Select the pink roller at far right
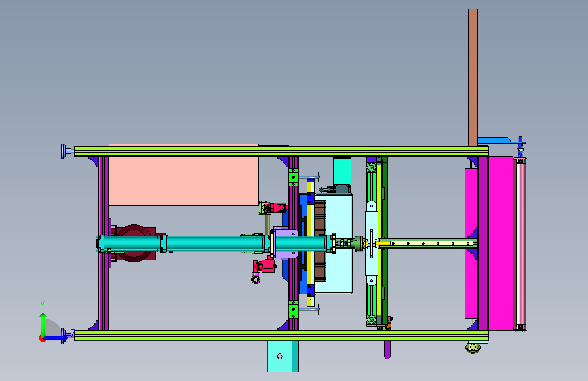Viewport: 588px width, 381px height. (522, 244)
